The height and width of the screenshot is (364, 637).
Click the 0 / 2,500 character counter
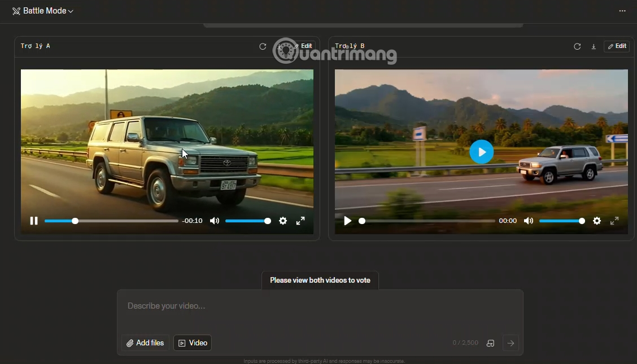(465, 343)
